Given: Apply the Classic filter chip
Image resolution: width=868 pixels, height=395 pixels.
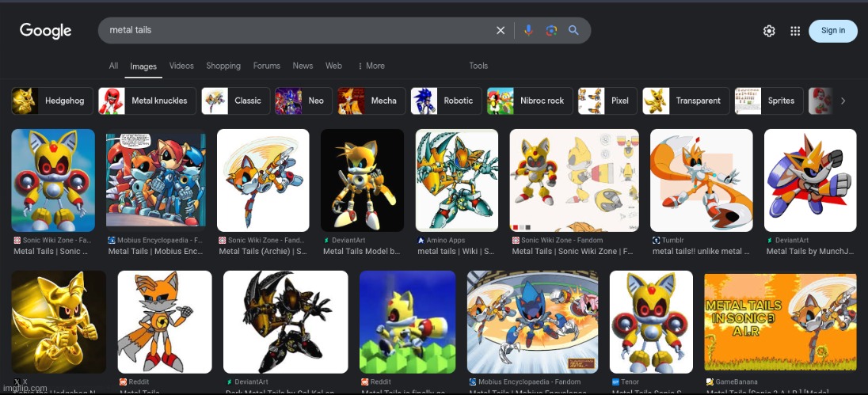Looking at the screenshot, I should point(236,101).
